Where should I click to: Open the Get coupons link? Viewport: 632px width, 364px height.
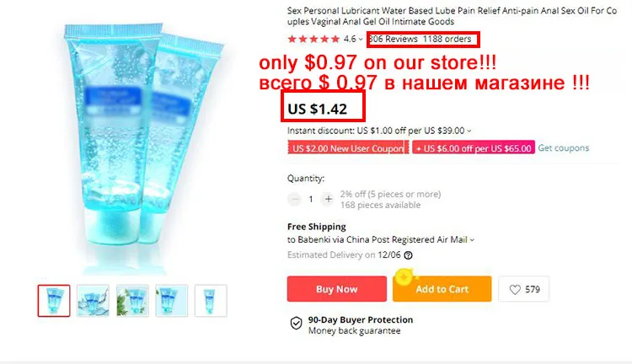pos(564,148)
